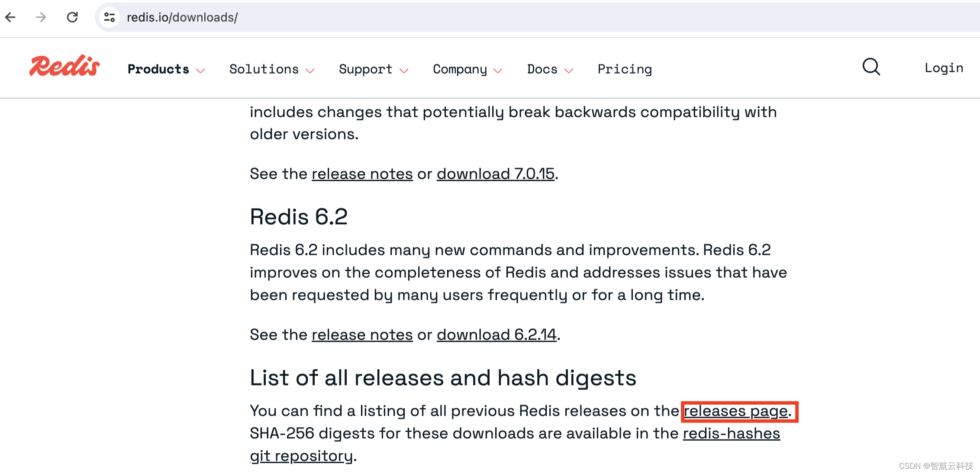Open the search magnifier icon
980x474 pixels.
click(x=871, y=67)
